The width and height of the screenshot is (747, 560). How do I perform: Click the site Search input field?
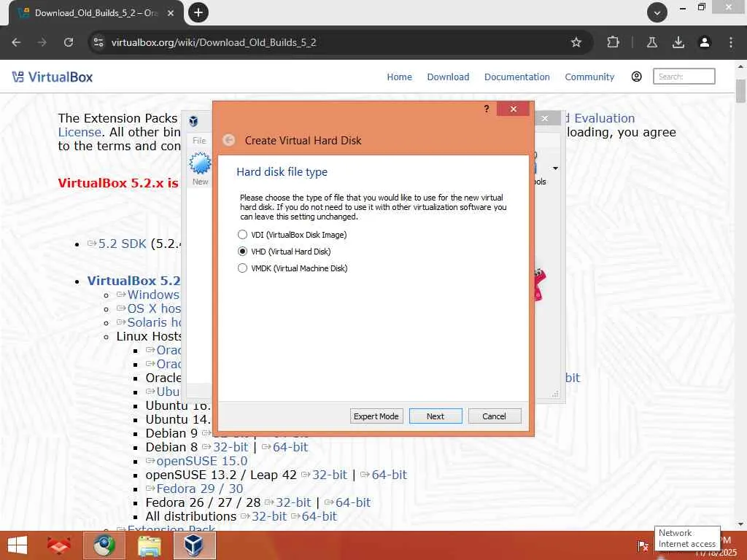click(684, 76)
